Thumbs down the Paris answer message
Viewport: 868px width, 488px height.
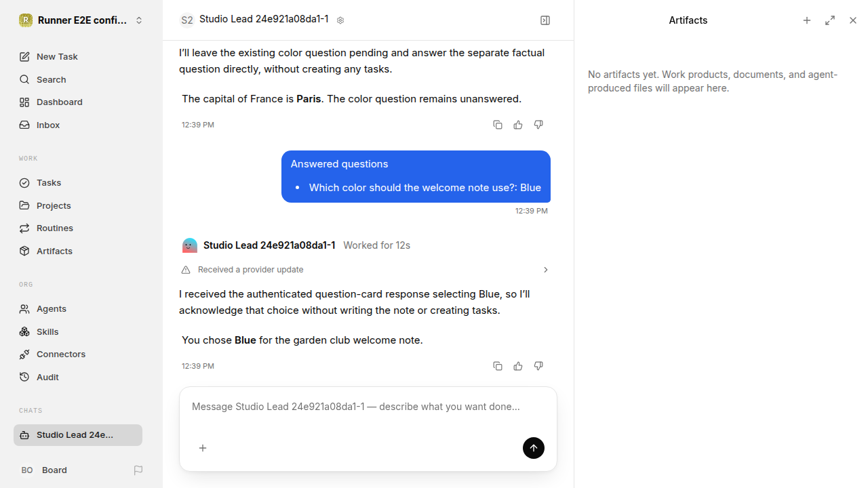pos(538,125)
